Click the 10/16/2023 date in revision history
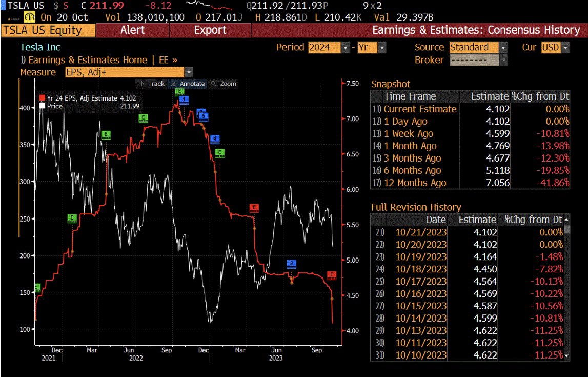 point(421,294)
